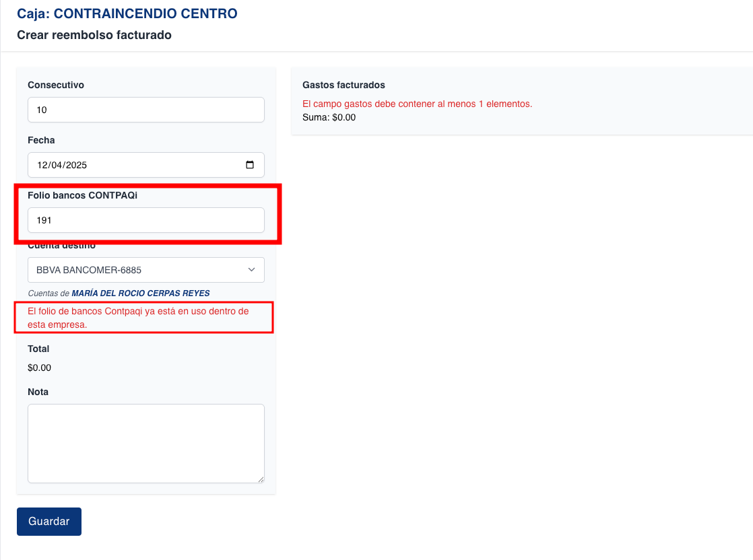Click the gastos validation warning text
Viewport: 753px width, 560px height.
pos(418,104)
